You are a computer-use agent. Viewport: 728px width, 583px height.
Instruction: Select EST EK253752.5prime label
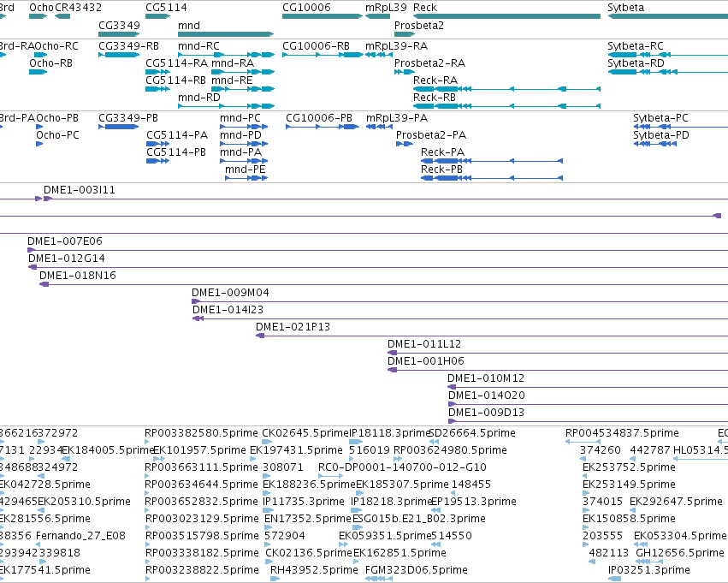629,467
